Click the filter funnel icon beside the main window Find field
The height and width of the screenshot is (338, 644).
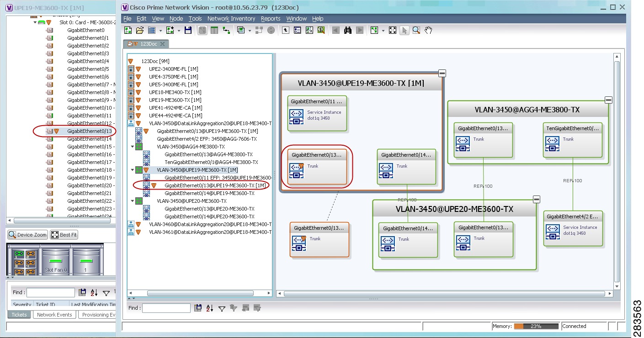point(222,308)
